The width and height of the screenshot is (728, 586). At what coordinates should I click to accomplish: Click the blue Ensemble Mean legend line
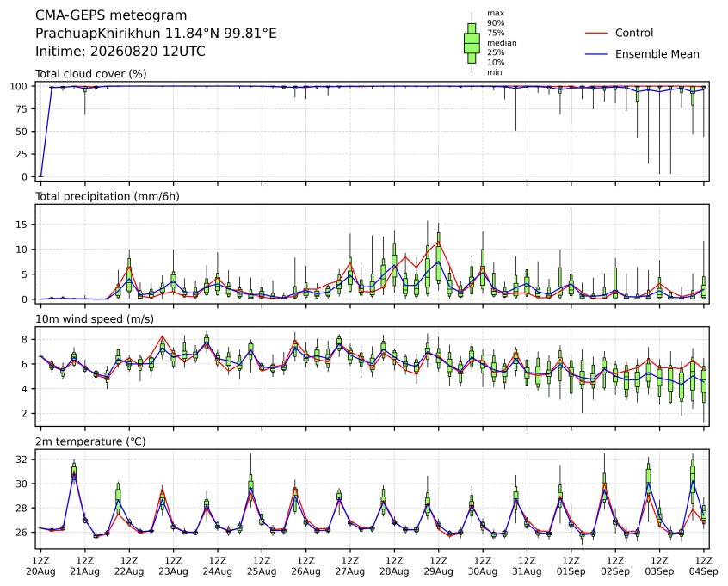click(x=596, y=54)
